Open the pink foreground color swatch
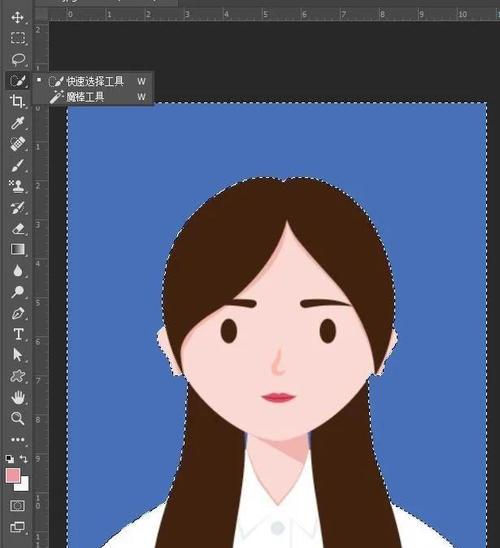 (12, 476)
